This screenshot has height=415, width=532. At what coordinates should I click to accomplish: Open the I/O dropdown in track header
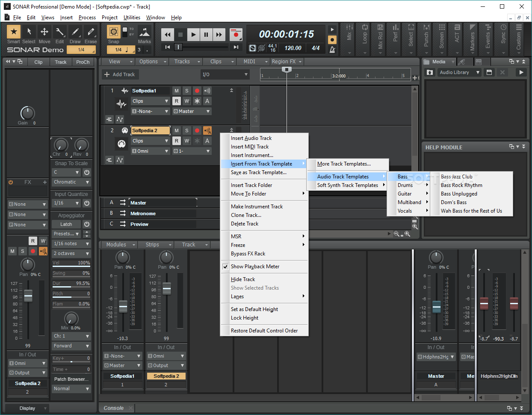[225, 74]
